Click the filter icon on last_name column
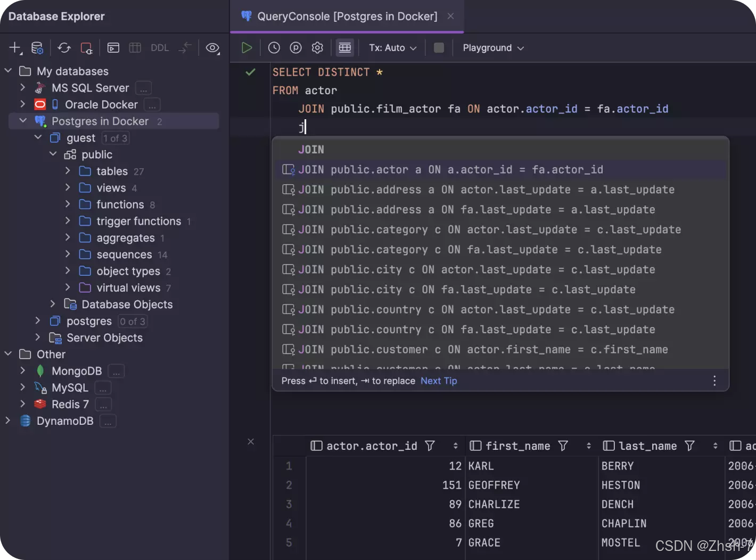756x560 pixels. pos(690,446)
